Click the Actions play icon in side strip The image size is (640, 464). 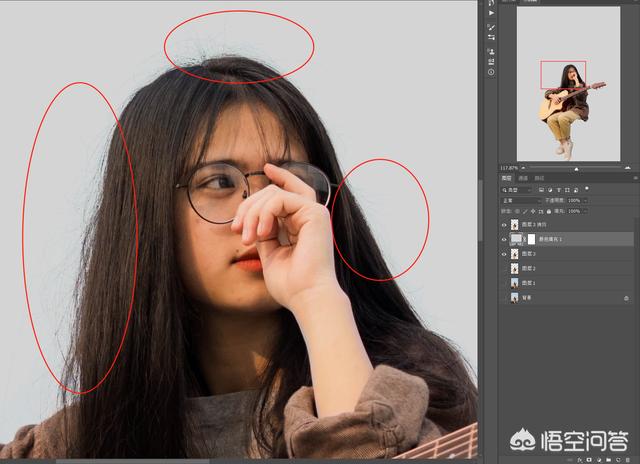point(491,13)
